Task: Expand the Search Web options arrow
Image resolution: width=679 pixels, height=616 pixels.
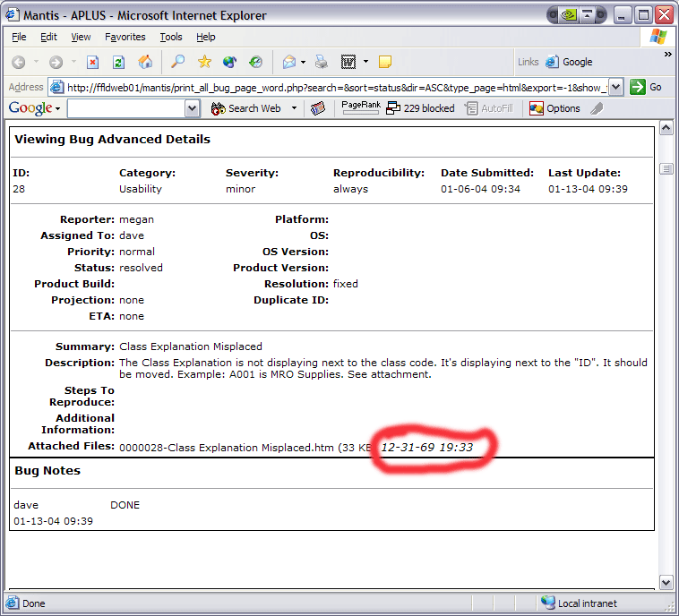Action: coord(294,108)
